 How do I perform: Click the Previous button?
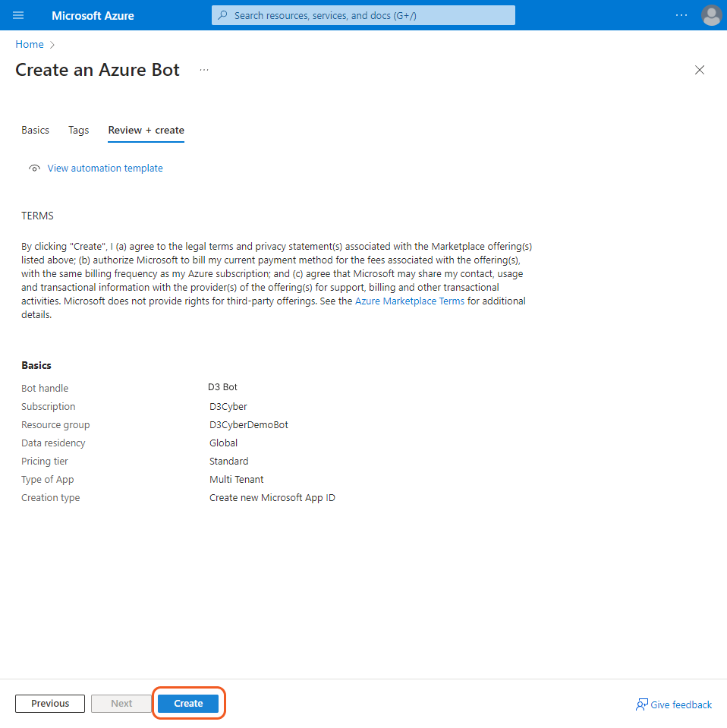(x=50, y=704)
